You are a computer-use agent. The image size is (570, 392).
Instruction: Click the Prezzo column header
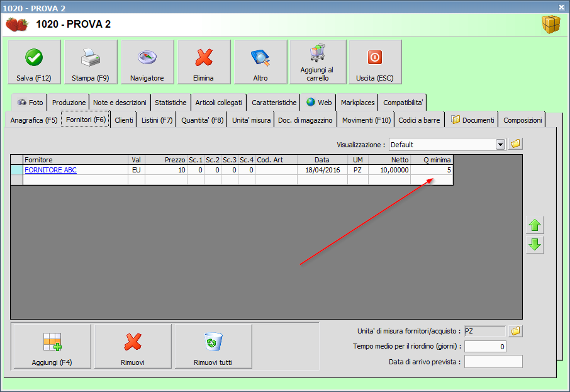click(x=165, y=160)
